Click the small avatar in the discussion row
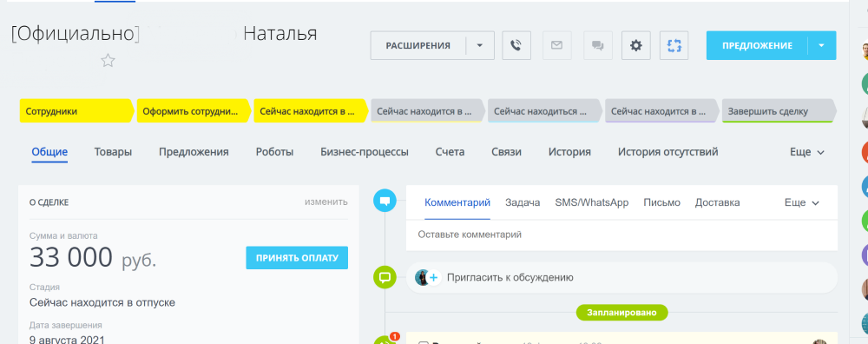Screen dimensions: 868x344 422,277
